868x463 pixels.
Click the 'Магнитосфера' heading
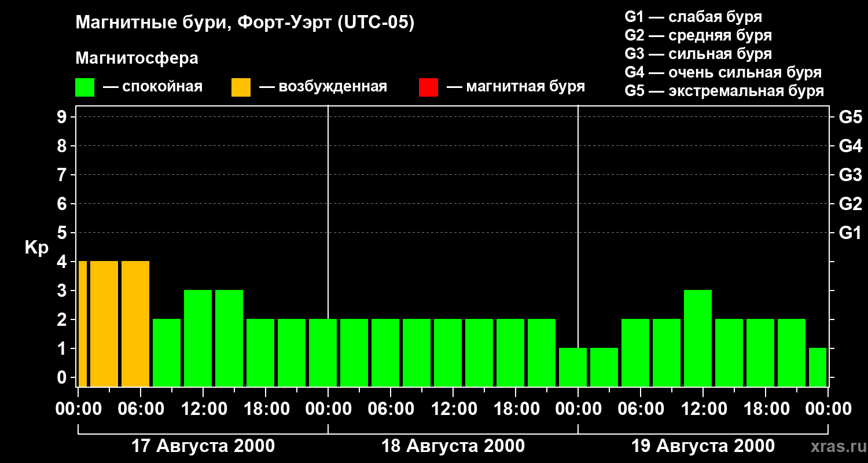coord(137,58)
